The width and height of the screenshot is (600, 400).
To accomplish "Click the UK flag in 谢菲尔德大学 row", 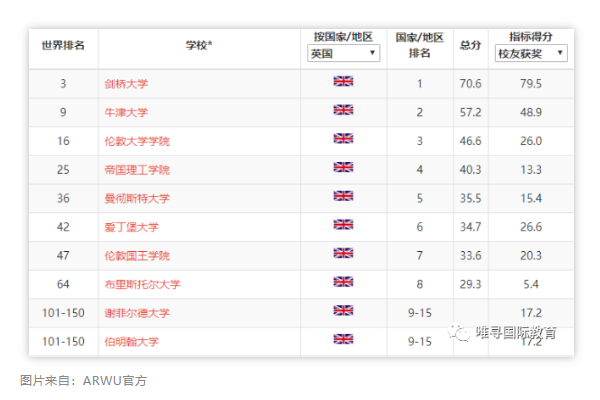I will tap(343, 310).
